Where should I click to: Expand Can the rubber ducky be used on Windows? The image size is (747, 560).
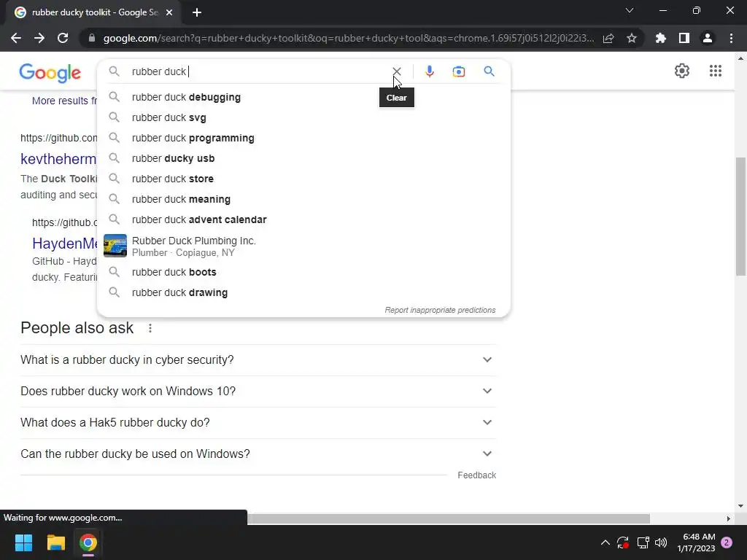[258, 454]
